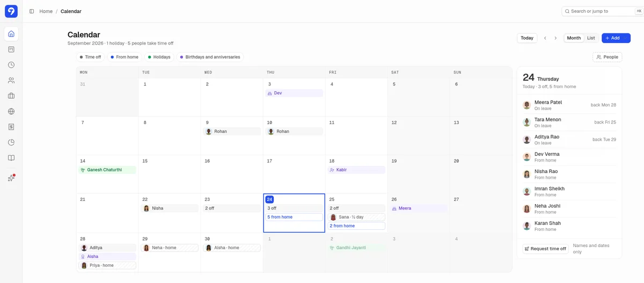
Task: Select the Imran Sheikh row in side panel
Action: point(569,191)
